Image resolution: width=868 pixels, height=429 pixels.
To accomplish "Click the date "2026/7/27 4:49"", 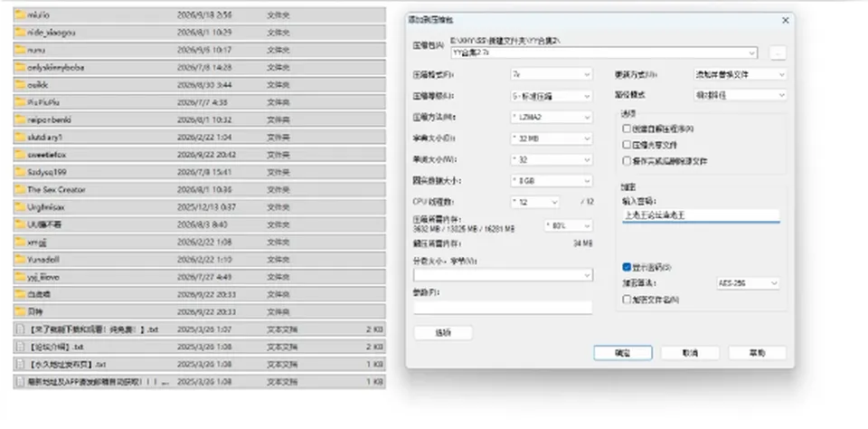I will point(204,277).
